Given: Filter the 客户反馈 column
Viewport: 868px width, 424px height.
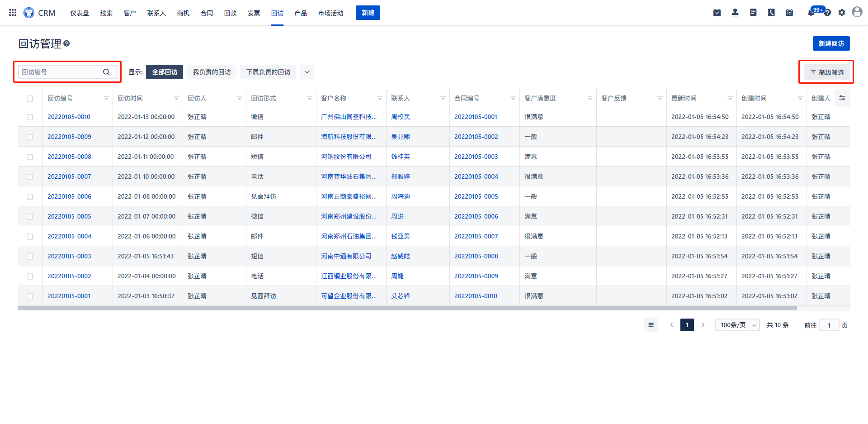Looking at the screenshot, I should pos(660,98).
